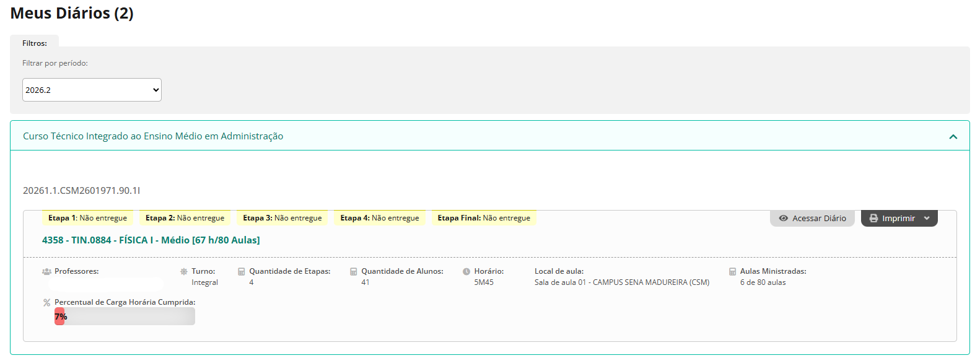Select the Filtros tab
This screenshot has width=980, height=358.
(x=35, y=43)
